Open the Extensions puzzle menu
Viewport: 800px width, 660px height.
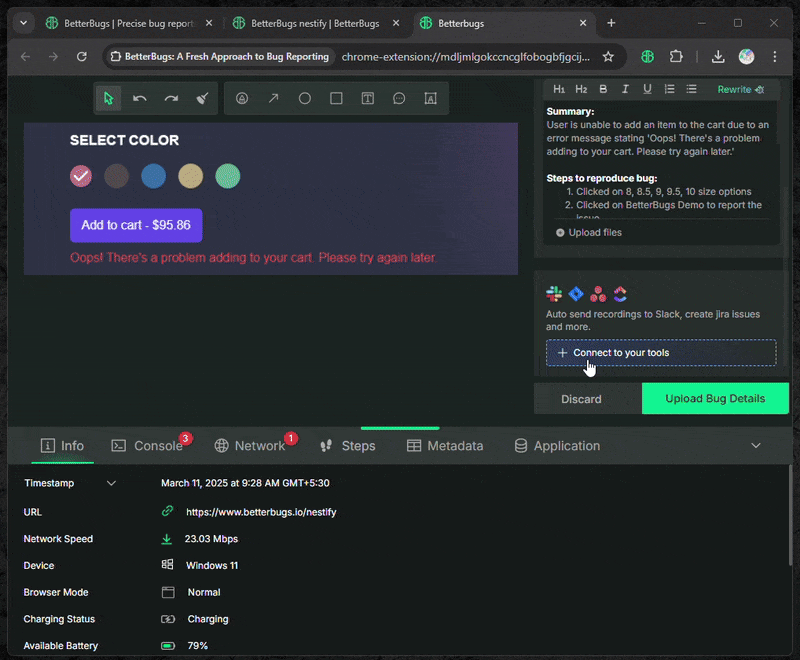[x=676, y=57]
